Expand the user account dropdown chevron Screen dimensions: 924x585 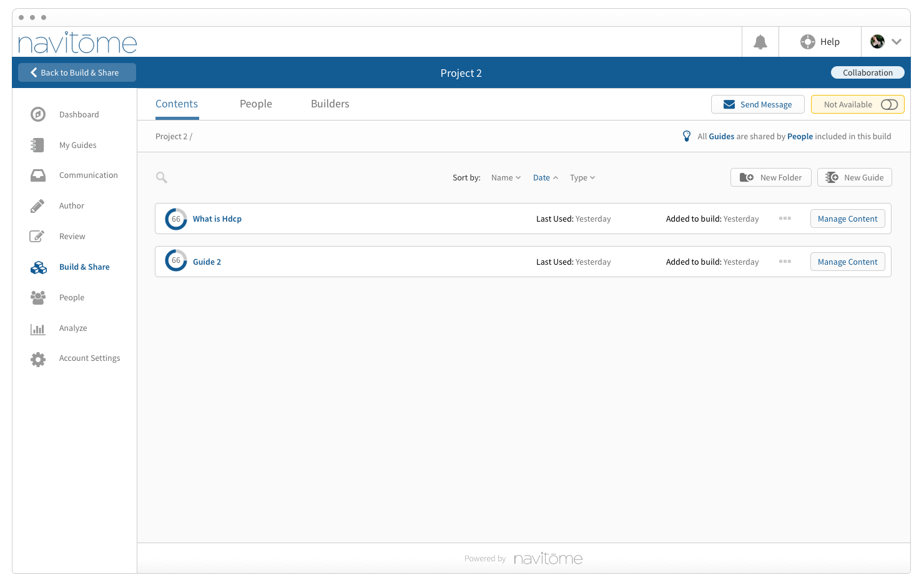pos(897,42)
